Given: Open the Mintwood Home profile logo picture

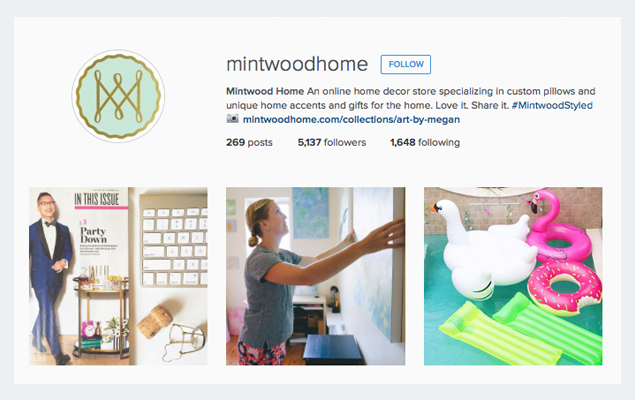Looking at the screenshot, I should click(x=118, y=96).
